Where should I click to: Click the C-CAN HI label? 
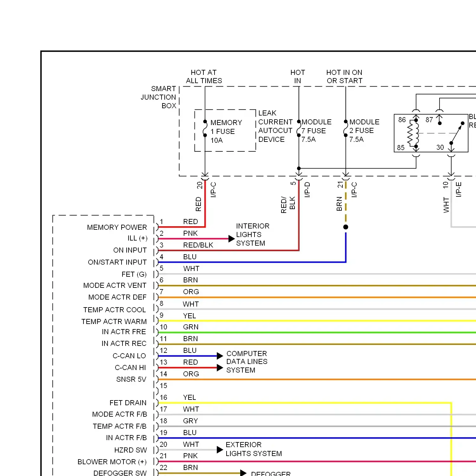click(x=130, y=367)
